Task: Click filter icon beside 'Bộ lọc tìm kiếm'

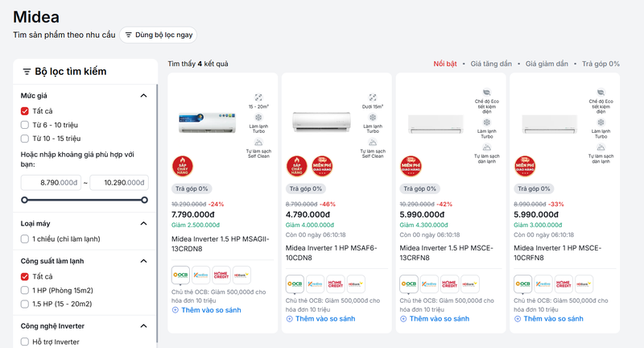Action: [27, 72]
